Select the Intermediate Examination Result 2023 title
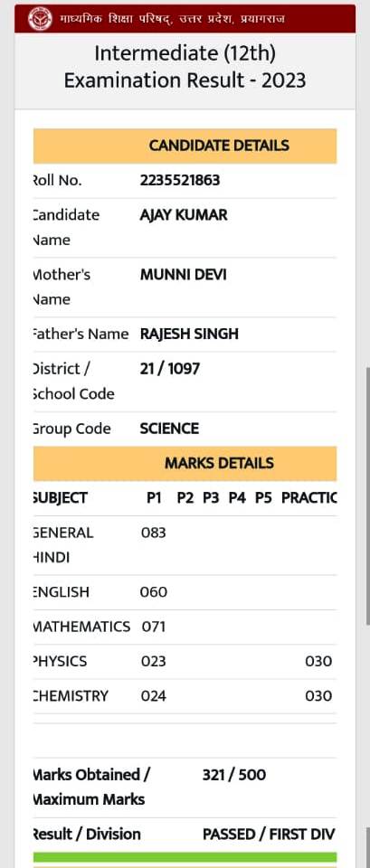The image size is (370, 868). (x=185, y=67)
